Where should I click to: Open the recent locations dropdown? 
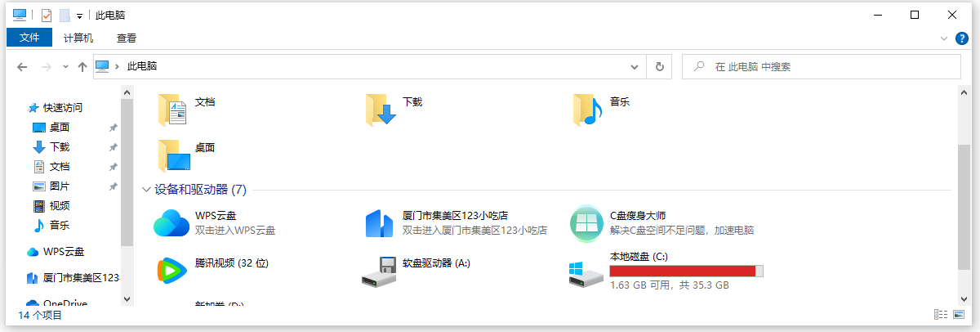pos(65,66)
